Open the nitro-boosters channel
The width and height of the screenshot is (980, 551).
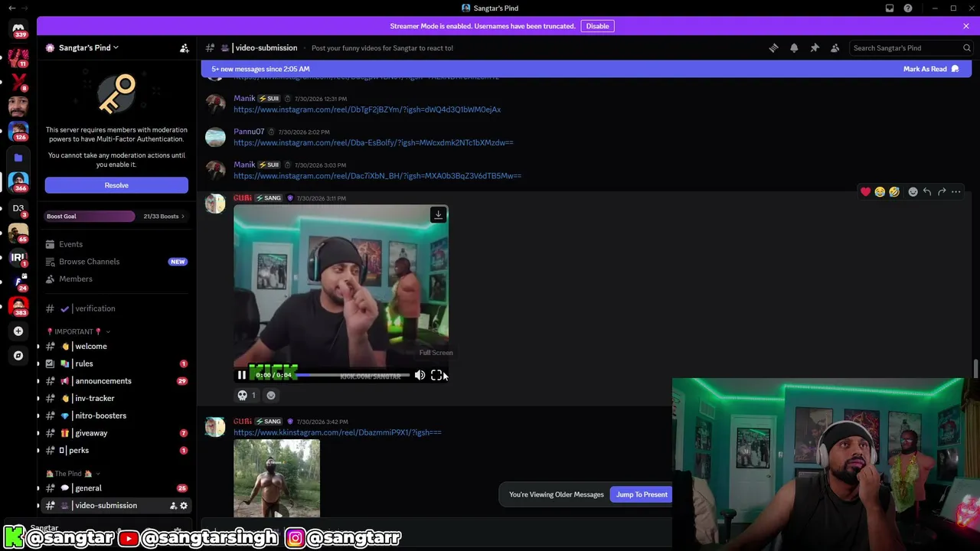click(x=115, y=416)
